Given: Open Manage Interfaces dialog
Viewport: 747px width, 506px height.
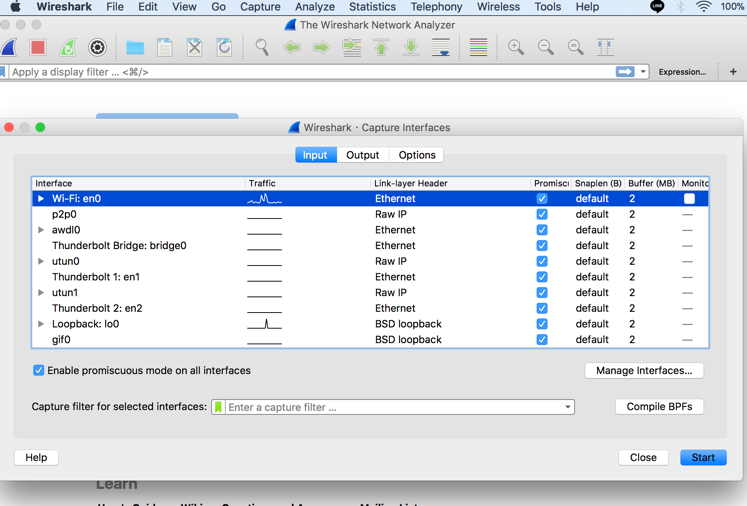Looking at the screenshot, I should 644,371.
